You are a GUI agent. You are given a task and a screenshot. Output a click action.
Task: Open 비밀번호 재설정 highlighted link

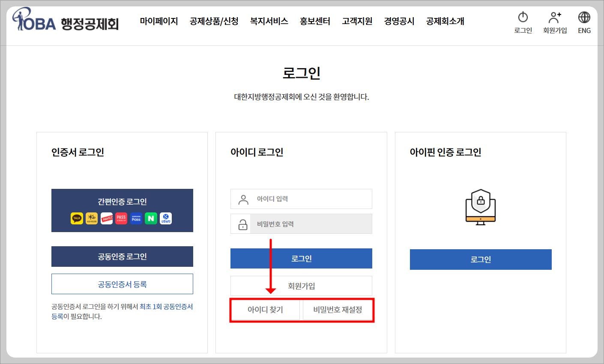(x=338, y=310)
